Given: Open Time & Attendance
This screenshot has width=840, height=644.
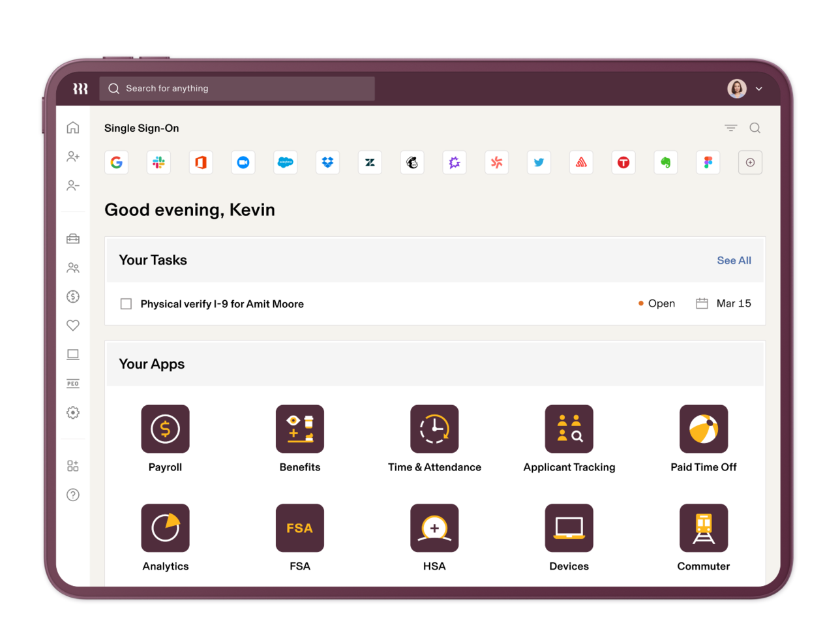Looking at the screenshot, I should pyautogui.click(x=434, y=429).
